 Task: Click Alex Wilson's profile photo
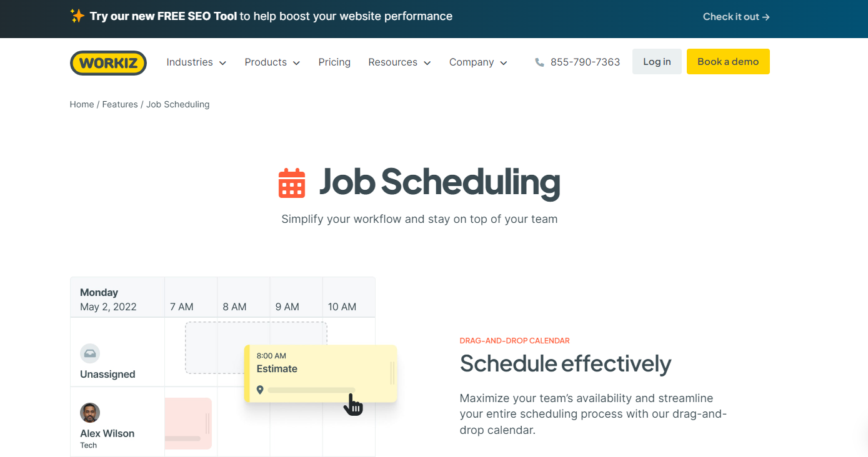89,413
